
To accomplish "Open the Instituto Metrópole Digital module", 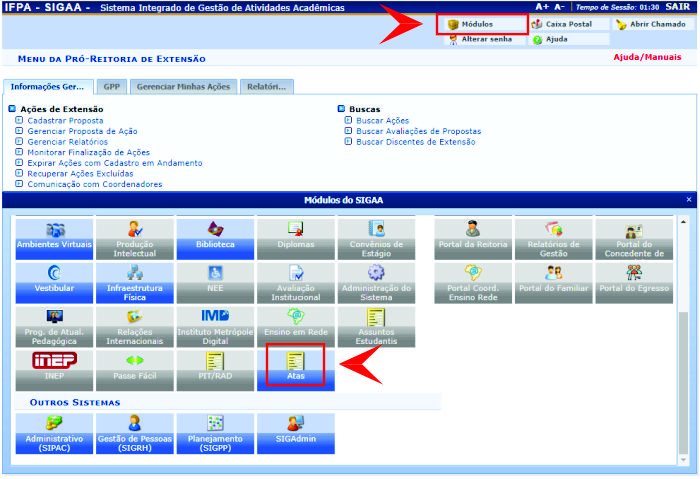I will [x=215, y=327].
